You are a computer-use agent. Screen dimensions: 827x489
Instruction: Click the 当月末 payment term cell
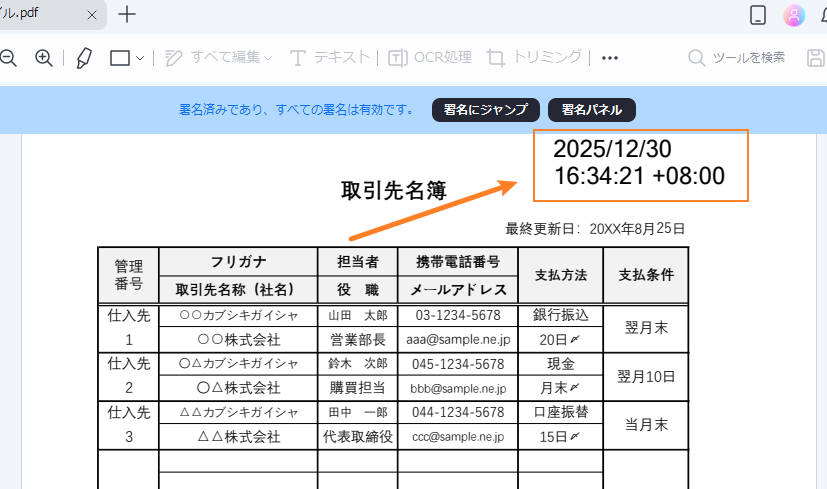point(646,425)
